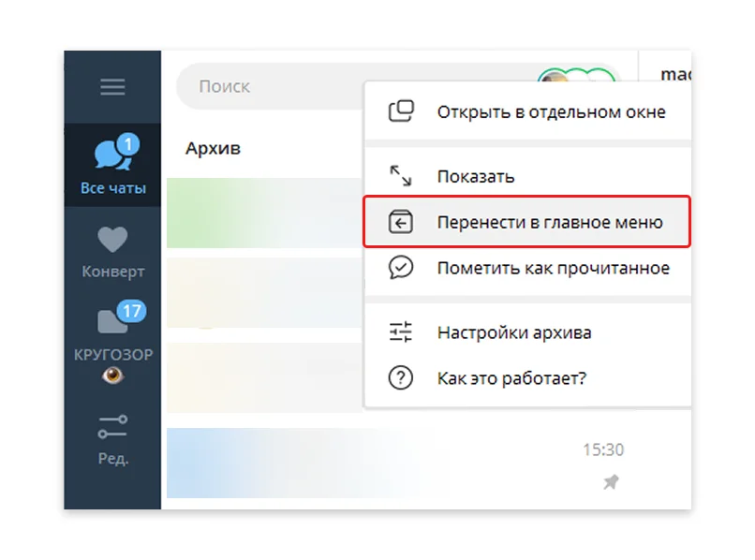Open the hamburger main menu

(x=112, y=87)
